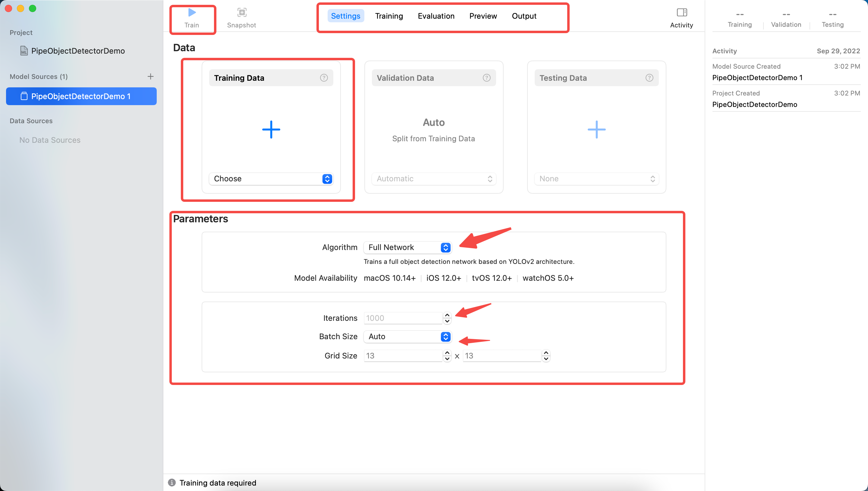Add a model source with plus icon
This screenshot has width=868, height=491.
[x=150, y=77]
